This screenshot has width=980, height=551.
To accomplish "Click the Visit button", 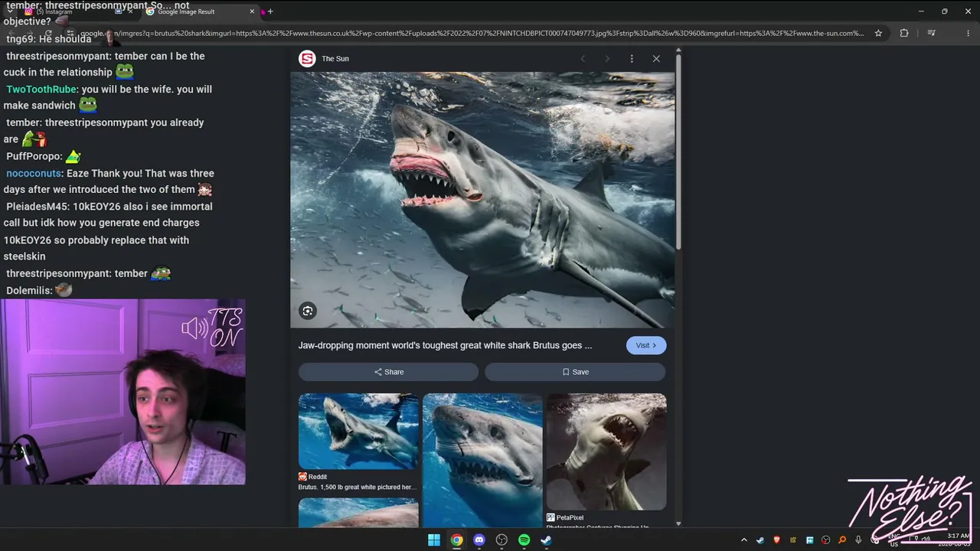I will (646, 345).
